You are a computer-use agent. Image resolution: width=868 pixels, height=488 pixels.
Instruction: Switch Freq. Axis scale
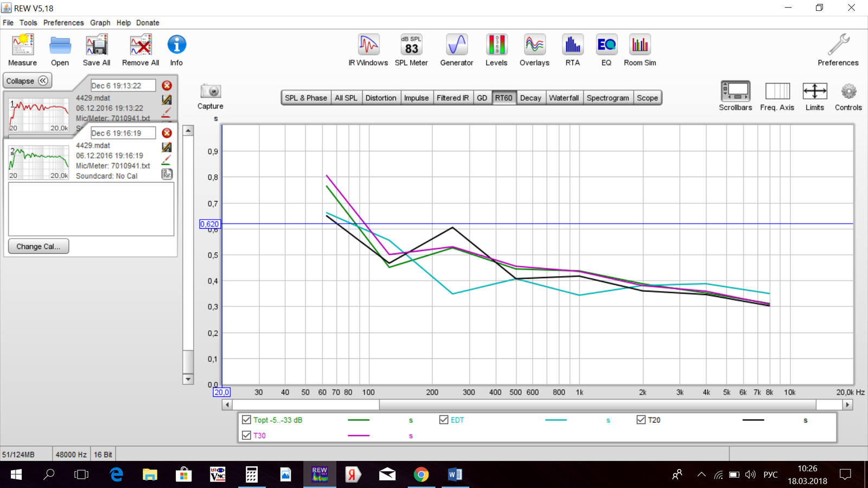pos(777,96)
